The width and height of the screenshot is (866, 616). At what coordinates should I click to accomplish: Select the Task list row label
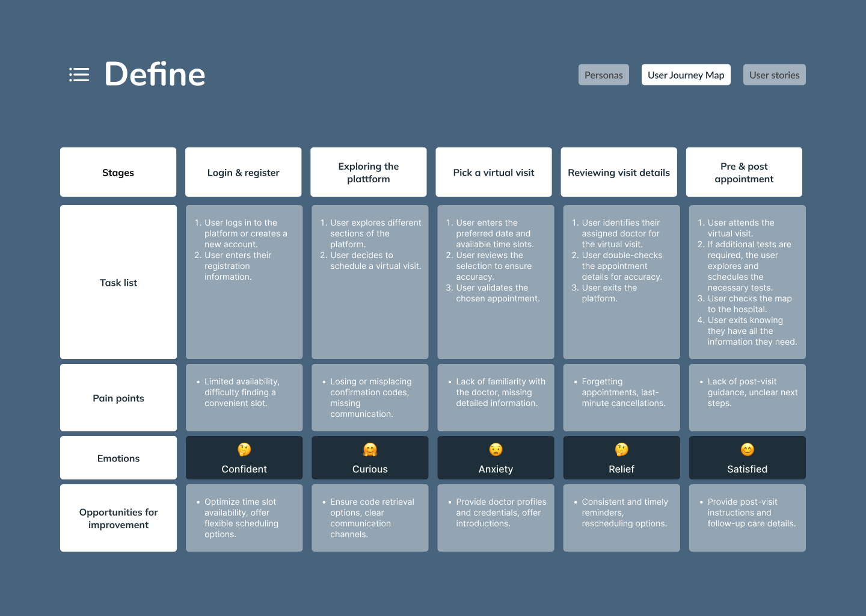click(118, 283)
